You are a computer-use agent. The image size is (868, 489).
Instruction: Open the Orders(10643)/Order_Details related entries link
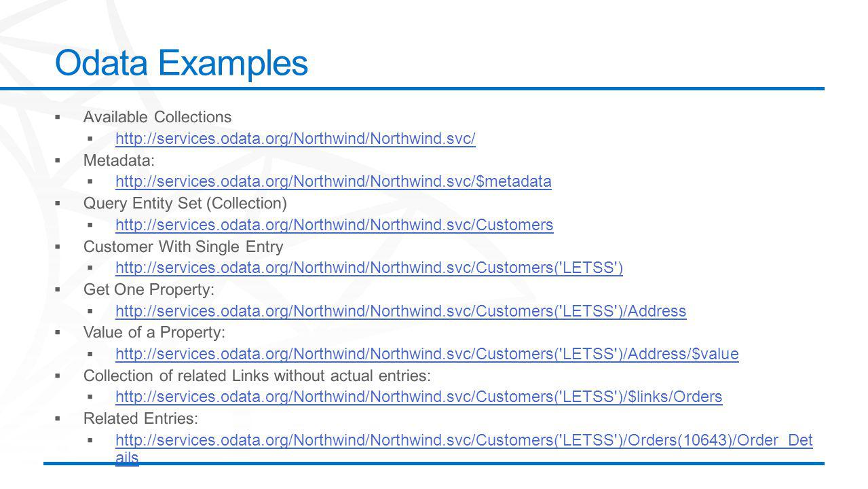click(464, 450)
